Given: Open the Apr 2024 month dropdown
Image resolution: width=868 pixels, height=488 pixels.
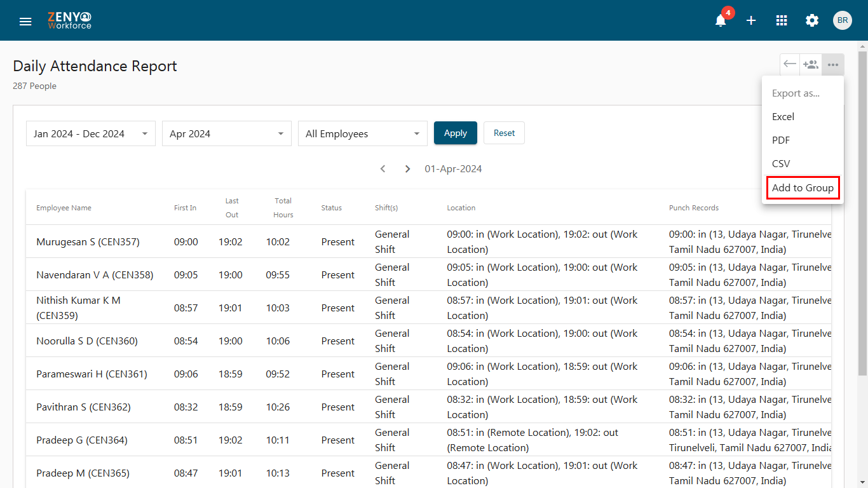Looking at the screenshot, I should tap(227, 133).
